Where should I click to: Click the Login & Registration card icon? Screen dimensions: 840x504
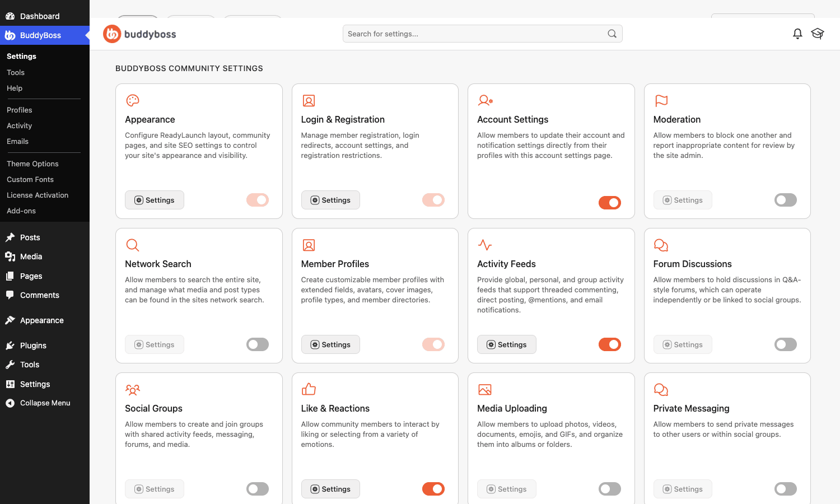[x=309, y=100]
